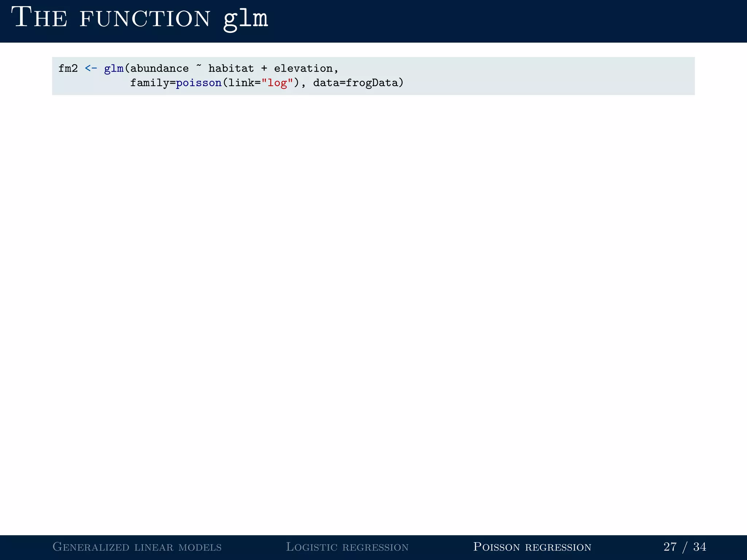
Task: Click the elevation predictor term
Action: click(x=303, y=69)
